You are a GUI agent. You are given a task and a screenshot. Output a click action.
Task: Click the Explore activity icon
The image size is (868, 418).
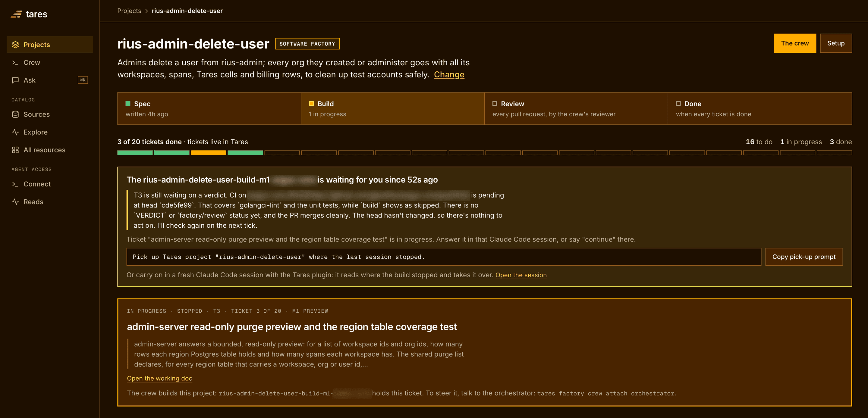pyautogui.click(x=15, y=132)
